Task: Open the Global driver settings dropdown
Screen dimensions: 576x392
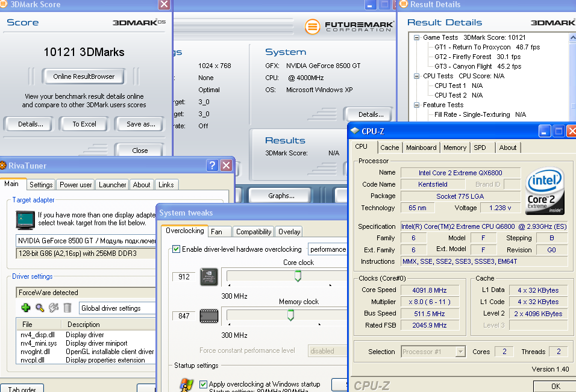Action: pos(117,308)
